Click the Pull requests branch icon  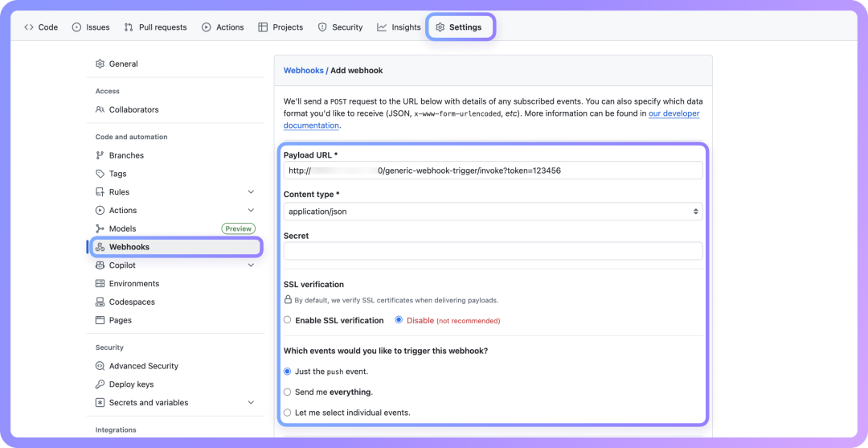tap(129, 27)
